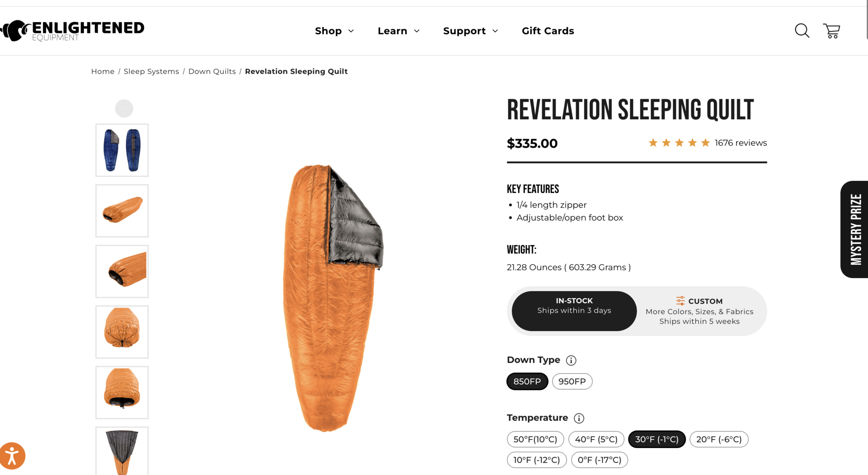Open the search magnifier icon

click(x=802, y=31)
